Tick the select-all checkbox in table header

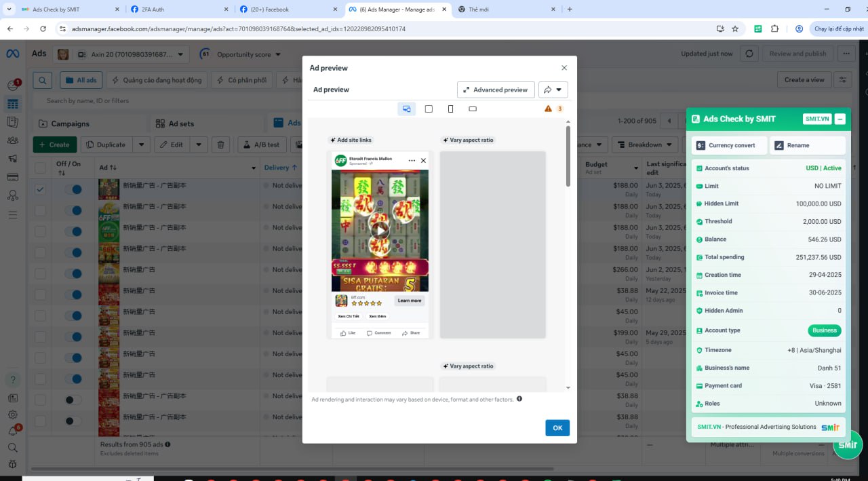click(x=41, y=168)
